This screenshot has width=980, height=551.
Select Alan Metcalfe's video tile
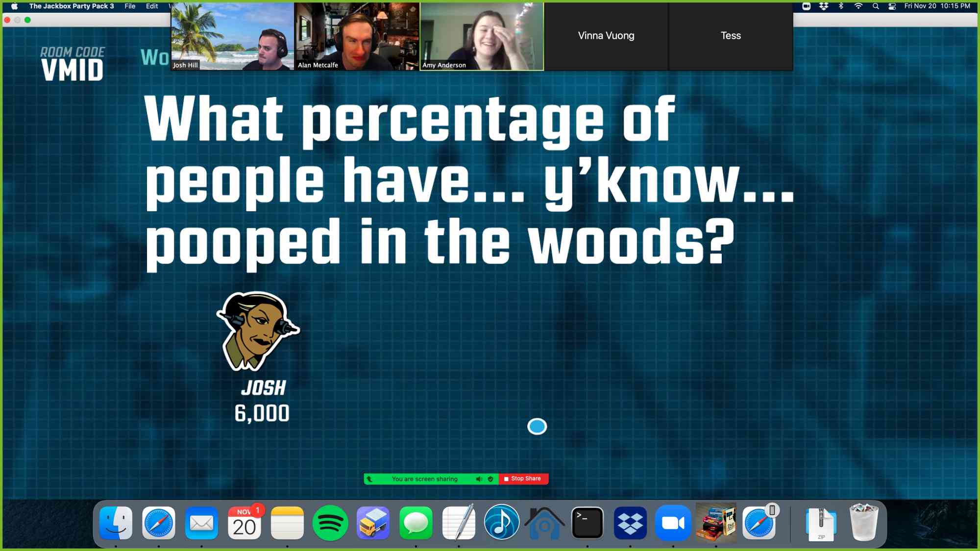[357, 36]
